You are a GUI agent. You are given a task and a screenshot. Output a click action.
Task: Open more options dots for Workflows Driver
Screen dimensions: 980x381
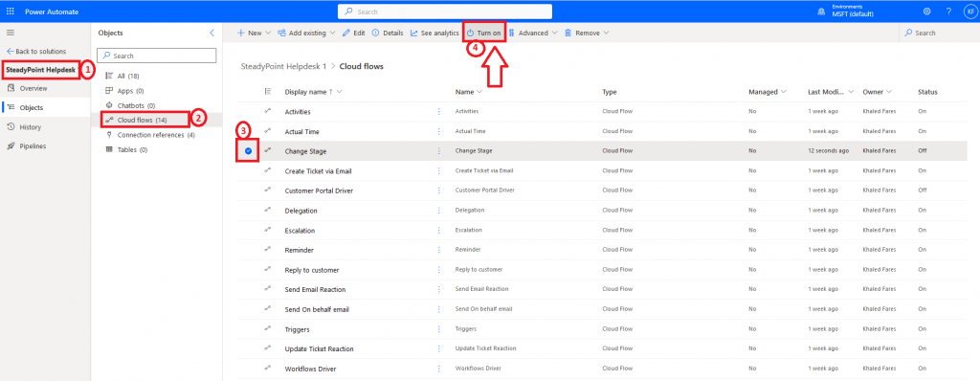(438, 369)
